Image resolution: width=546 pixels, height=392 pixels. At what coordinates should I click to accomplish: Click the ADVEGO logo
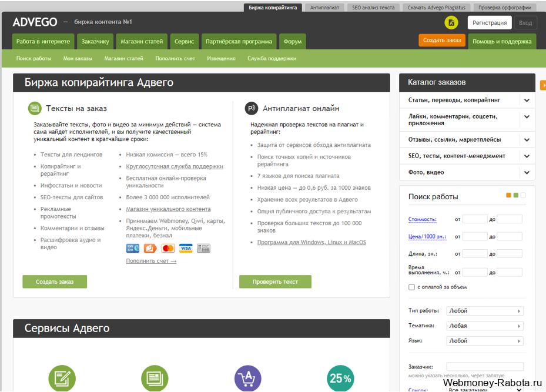coord(35,22)
